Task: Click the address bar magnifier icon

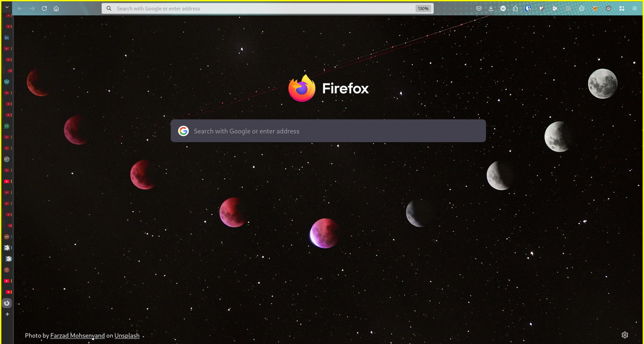Action: [x=109, y=9]
